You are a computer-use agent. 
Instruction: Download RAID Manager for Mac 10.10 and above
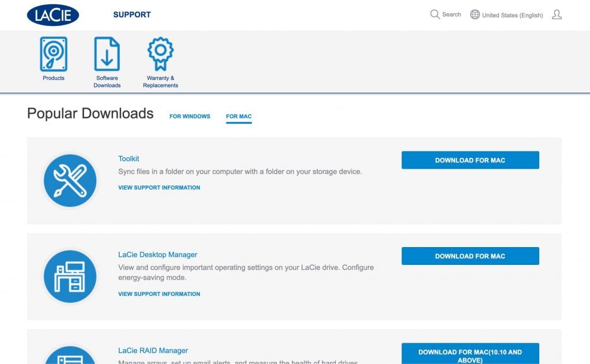[x=470, y=354]
